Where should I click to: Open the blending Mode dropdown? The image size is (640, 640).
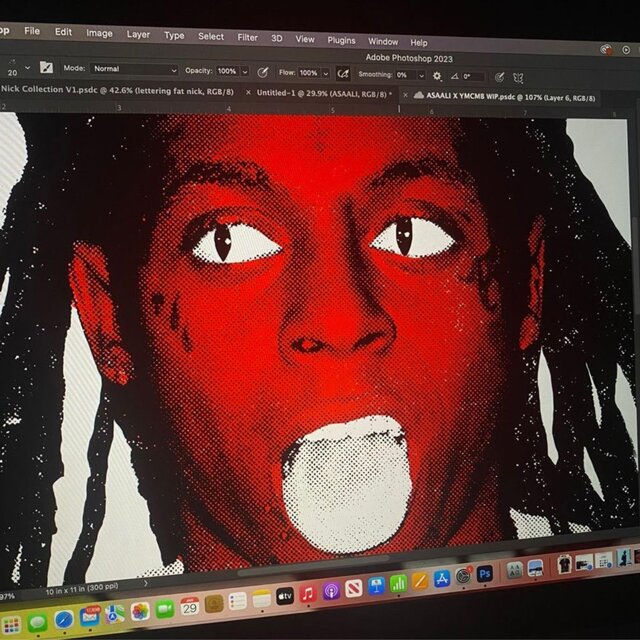pyautogui.click(x=134, y=69)
